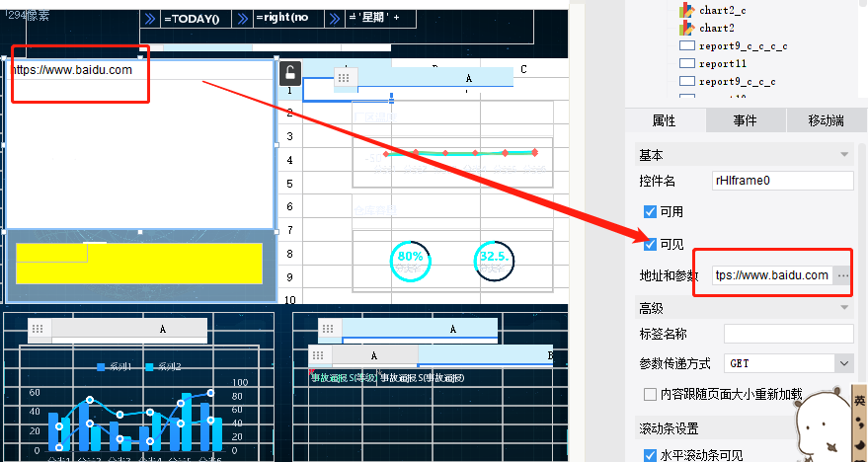The height and width of the screenshot is (462, 868).
Task: Click the ='星期' + formula cell
Action: point(380,19)
